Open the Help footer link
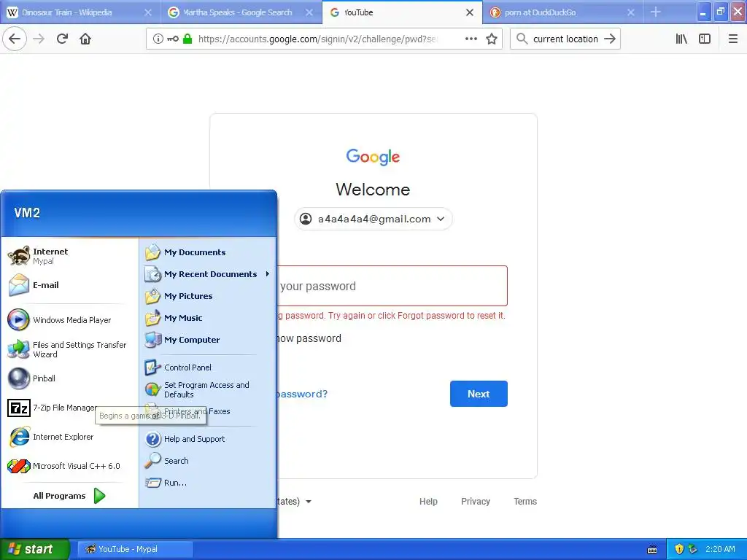The height and width of the screenshot is (560, 747). point(428,502)
